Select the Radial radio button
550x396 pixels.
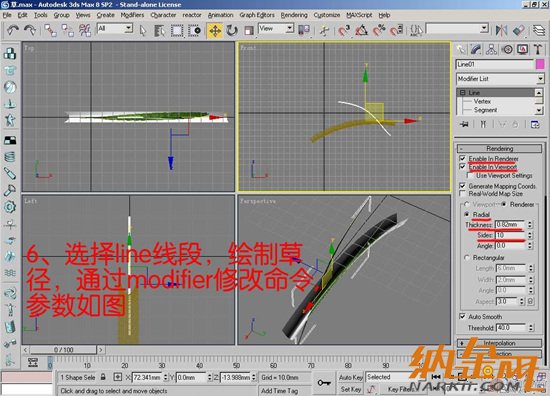coord(467,214)
